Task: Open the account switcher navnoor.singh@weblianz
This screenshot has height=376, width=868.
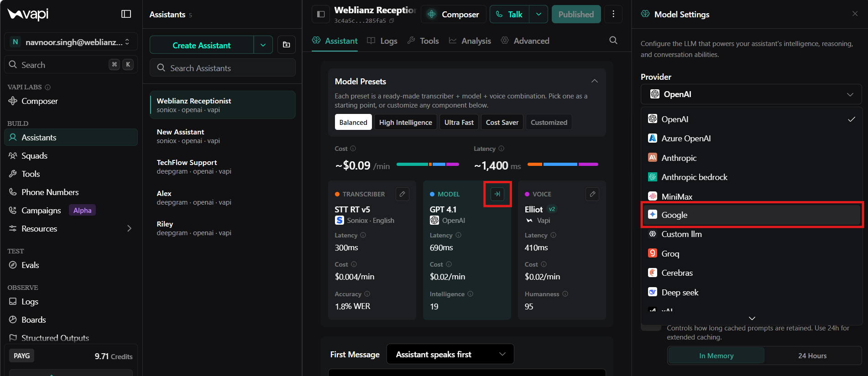Action: (71, 42)
